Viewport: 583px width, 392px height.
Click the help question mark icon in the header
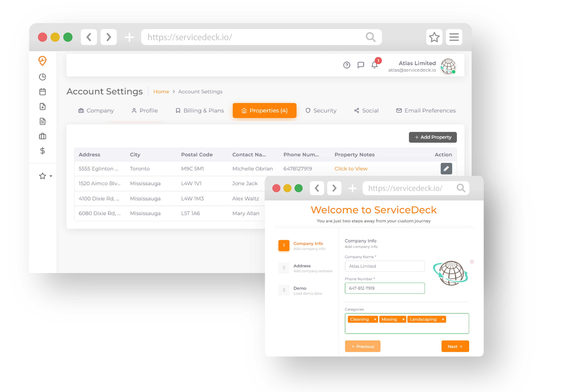pyautogui.click(x=347, y=65)
